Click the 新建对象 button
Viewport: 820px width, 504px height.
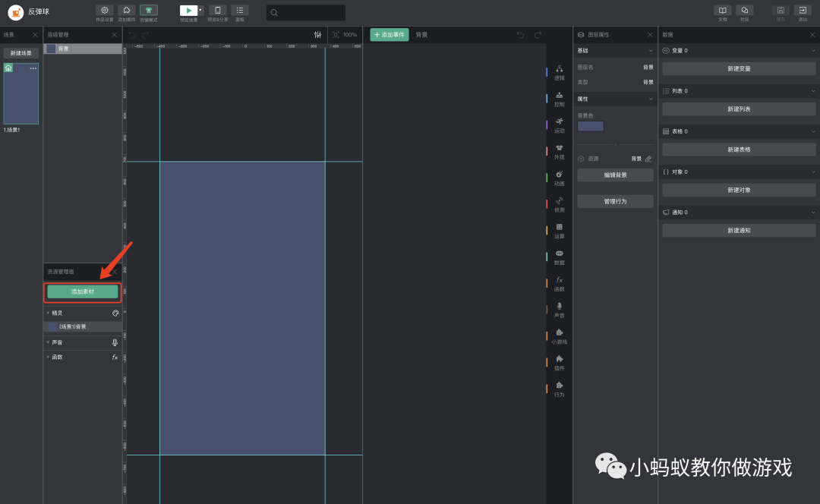point(739,190)
